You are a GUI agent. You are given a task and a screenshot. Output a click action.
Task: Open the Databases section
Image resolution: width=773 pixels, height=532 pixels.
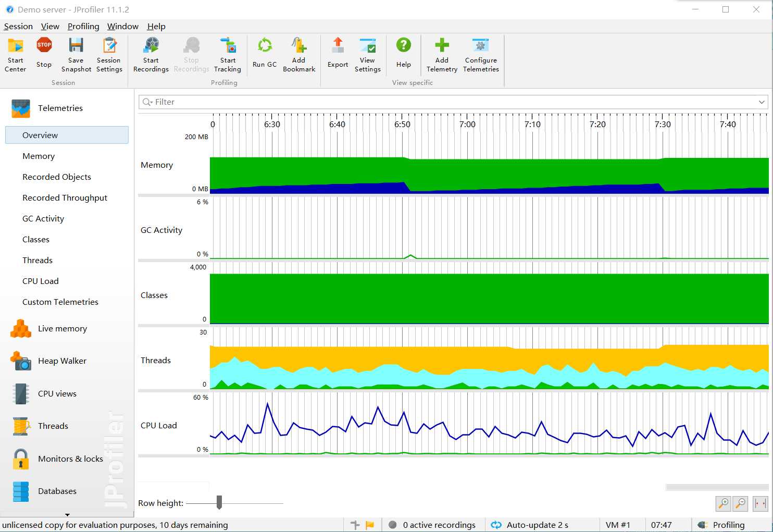[57, 491]
